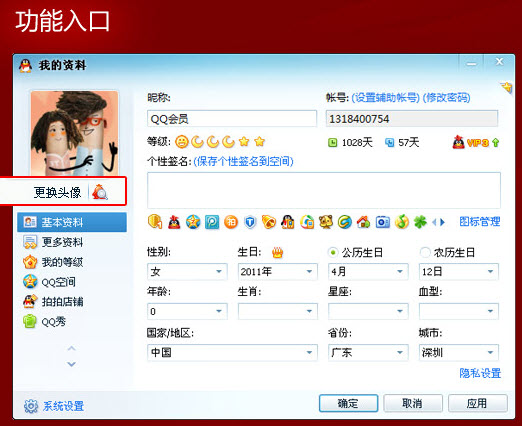Click the camera photo album icon

pos(382,222)
